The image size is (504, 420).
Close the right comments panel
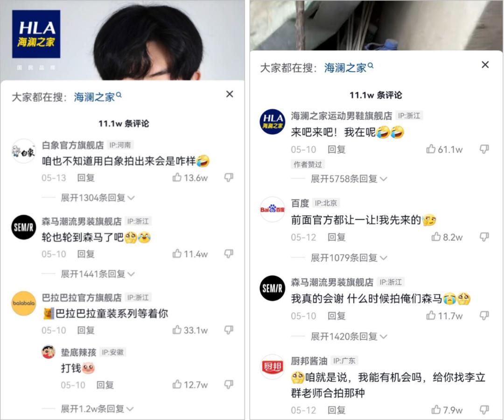(x=485, y=64)
